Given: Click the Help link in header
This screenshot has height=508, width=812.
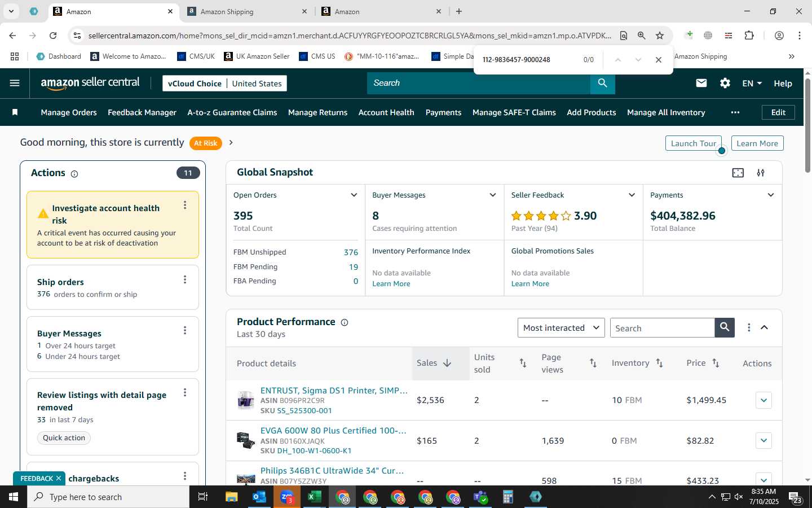Looking at the screenshot, I should pos(783,84).
